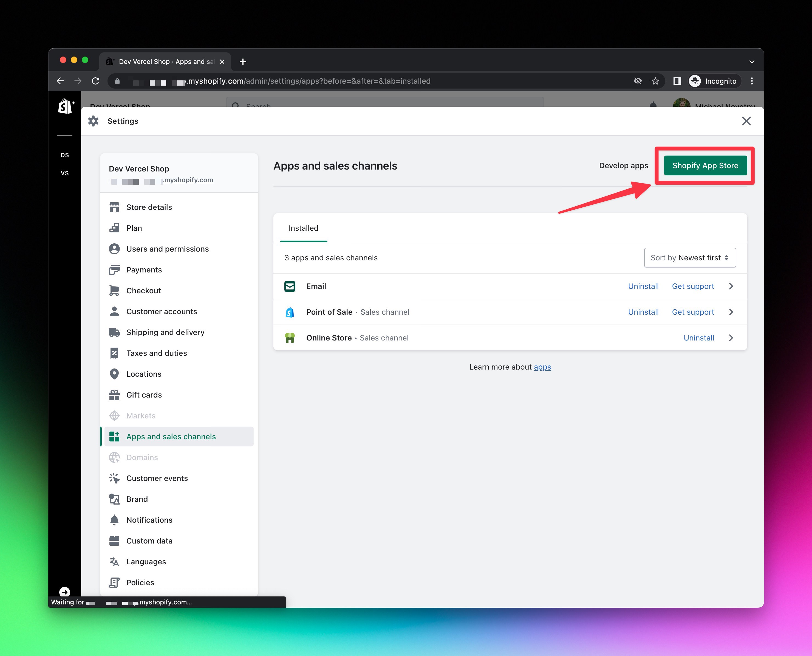
Task: Open the browser tab search dropdown
Action: (752, 62)
